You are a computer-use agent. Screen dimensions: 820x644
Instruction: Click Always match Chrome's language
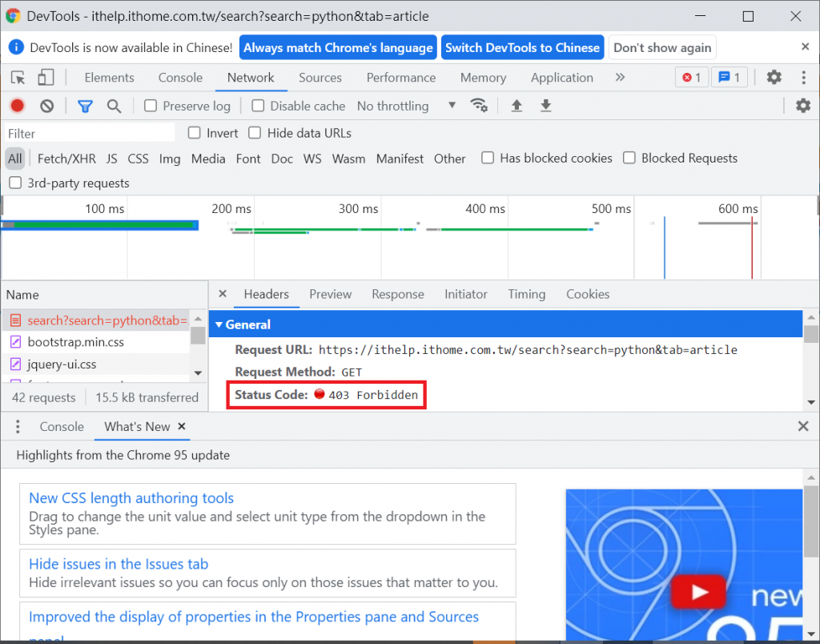(339, 47)
